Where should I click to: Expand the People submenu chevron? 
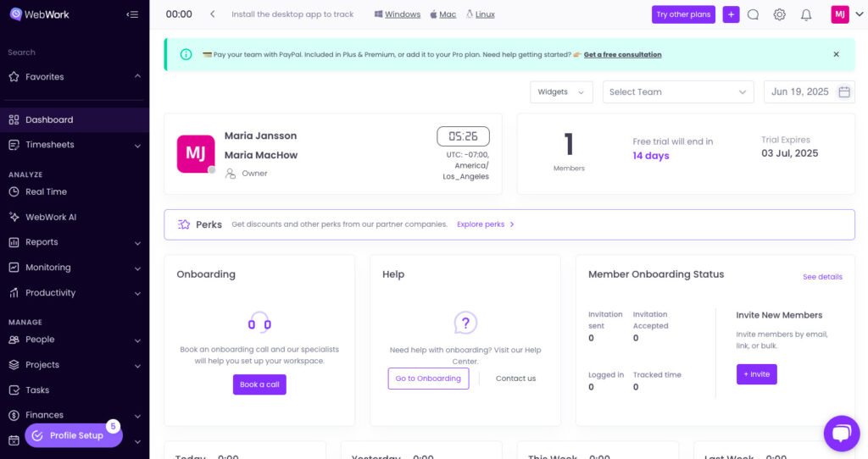pos(137,340)
